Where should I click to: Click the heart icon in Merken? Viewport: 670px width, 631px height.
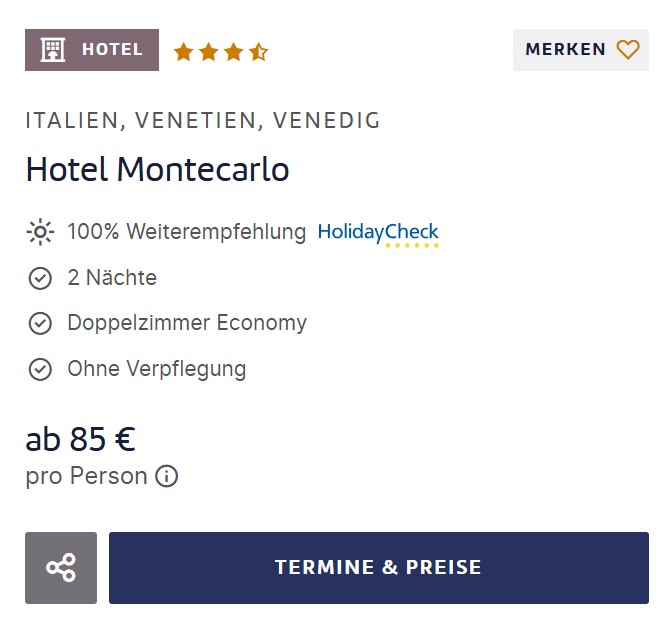[x=628, y=50]
